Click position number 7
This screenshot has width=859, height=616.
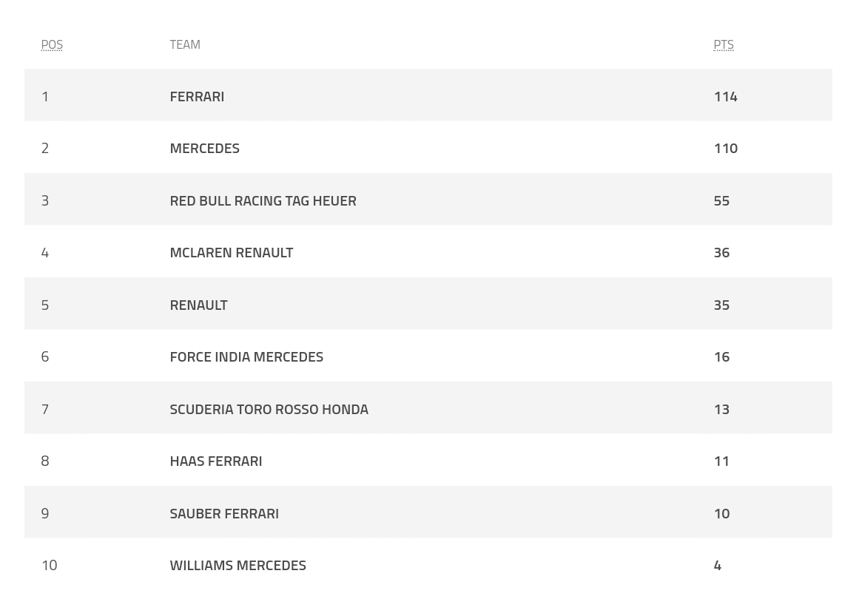coord(45,409)
